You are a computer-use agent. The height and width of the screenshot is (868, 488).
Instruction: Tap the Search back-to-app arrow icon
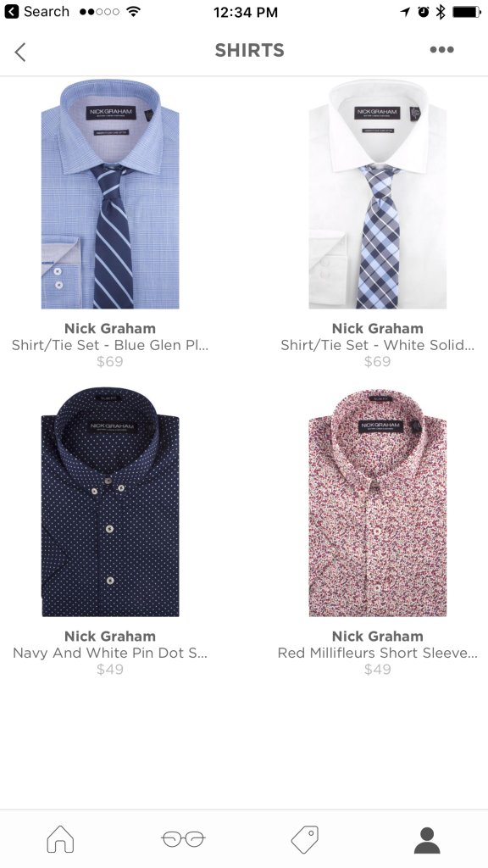click(11, 12)
